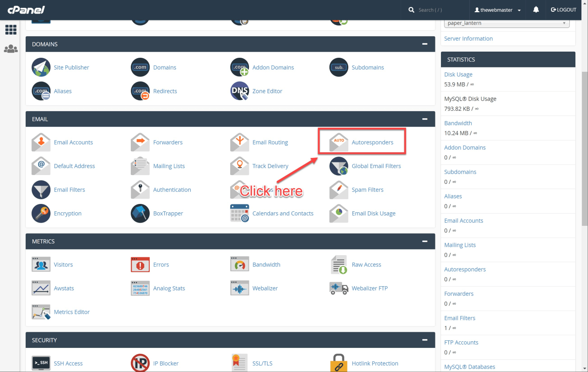Click the Redirects icon

pyautogui.click(x=140, y=91)
